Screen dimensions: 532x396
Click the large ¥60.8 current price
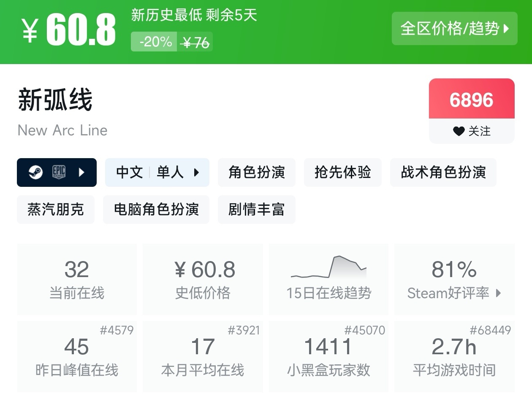[69, 30]
